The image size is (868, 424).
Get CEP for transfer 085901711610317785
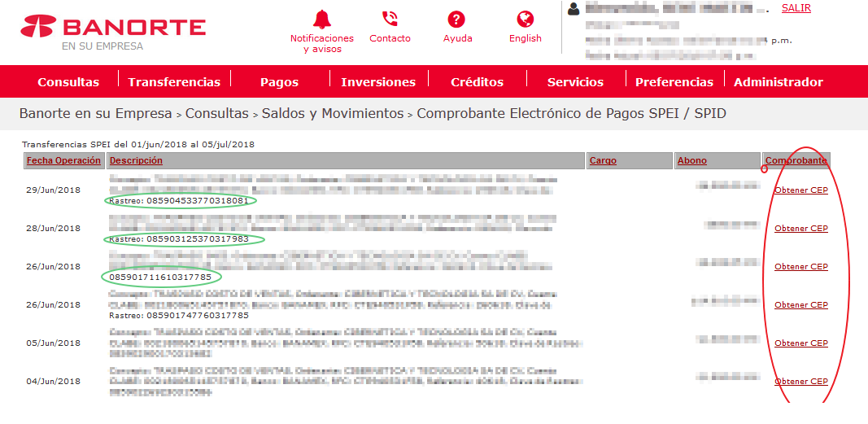801,266
